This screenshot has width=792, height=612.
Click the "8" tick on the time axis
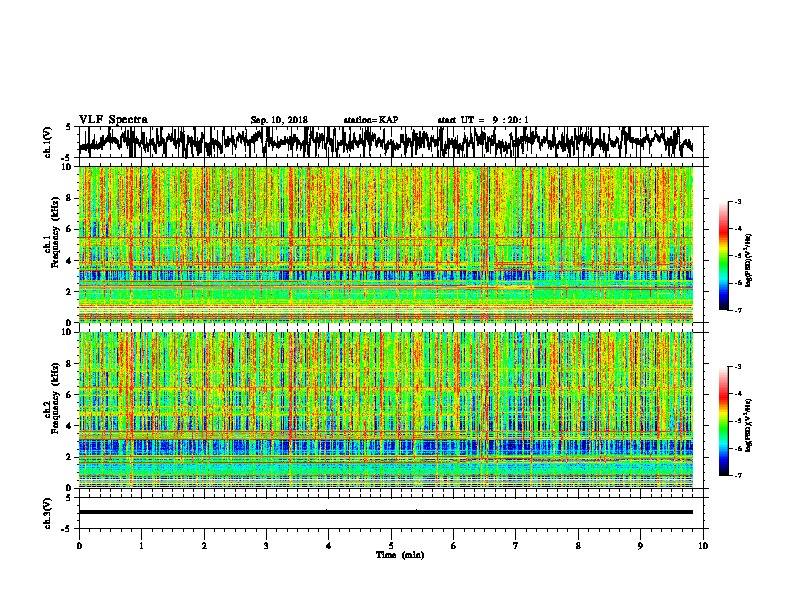578,546
